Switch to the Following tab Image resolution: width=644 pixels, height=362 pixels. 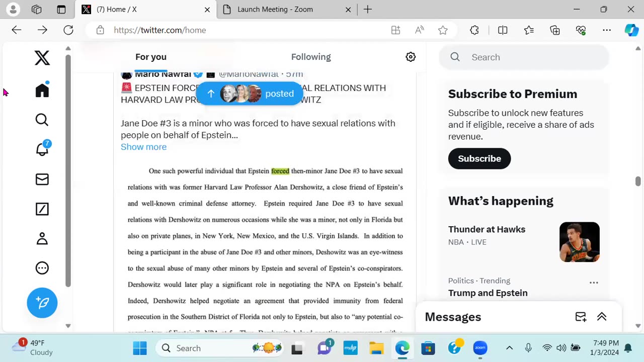[x=311, y=57]
